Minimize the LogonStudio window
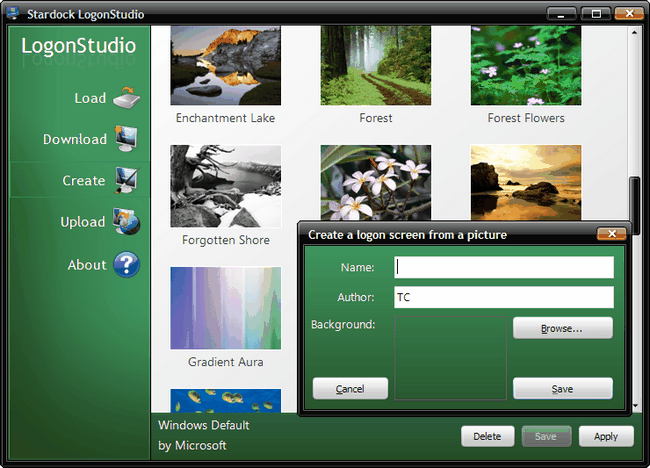This screenshot has height=468, width=650. pos(561,14)
